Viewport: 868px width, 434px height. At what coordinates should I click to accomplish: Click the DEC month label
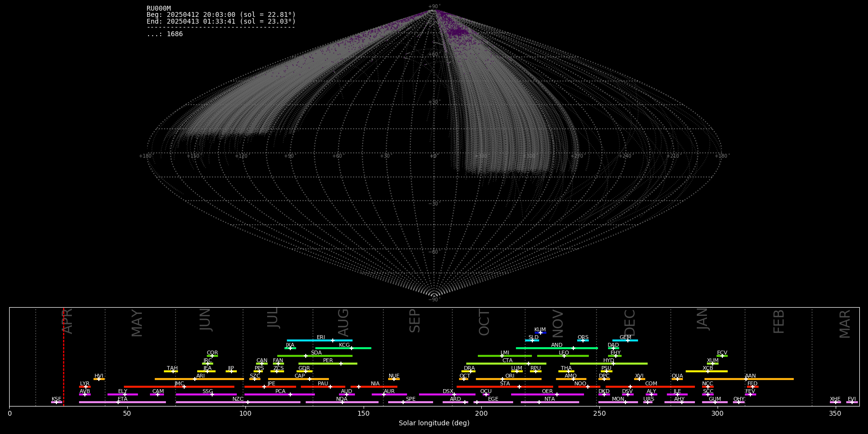point(630,323)
